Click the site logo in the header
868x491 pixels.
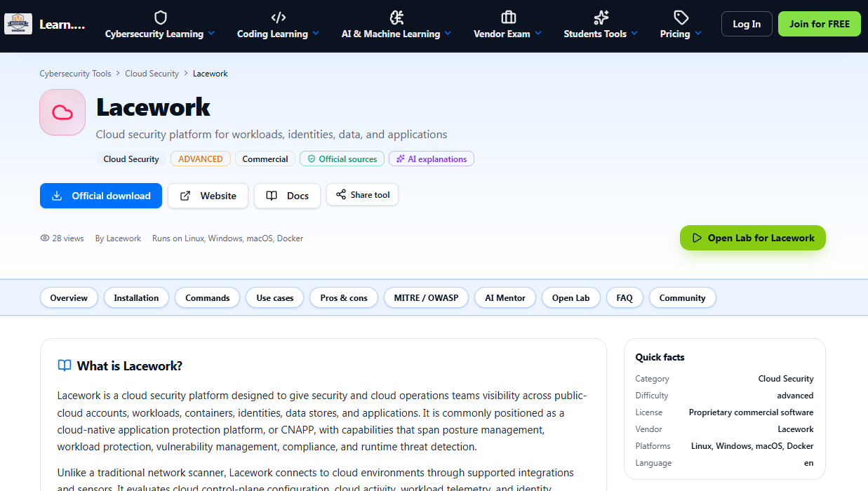(x=18, y=24)
